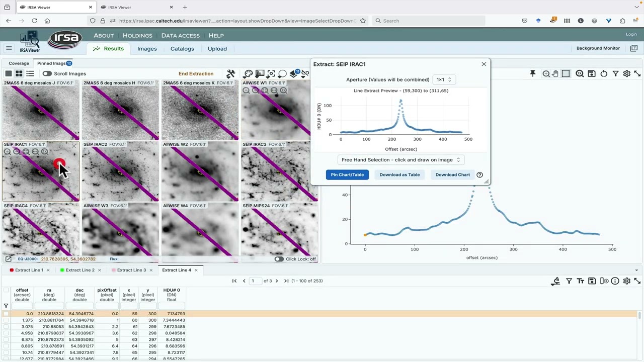
Task: Check the row with offset 1.375
Action: coord(6,320)
